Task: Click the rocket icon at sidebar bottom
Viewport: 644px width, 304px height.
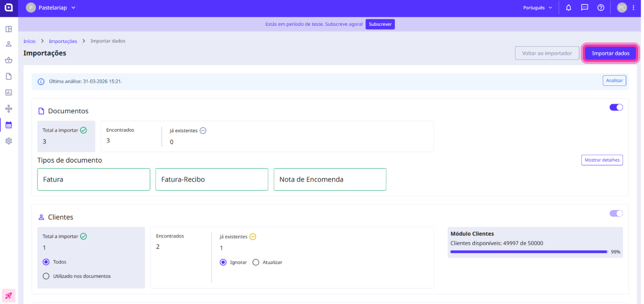Action: click(x=9, y=295)
